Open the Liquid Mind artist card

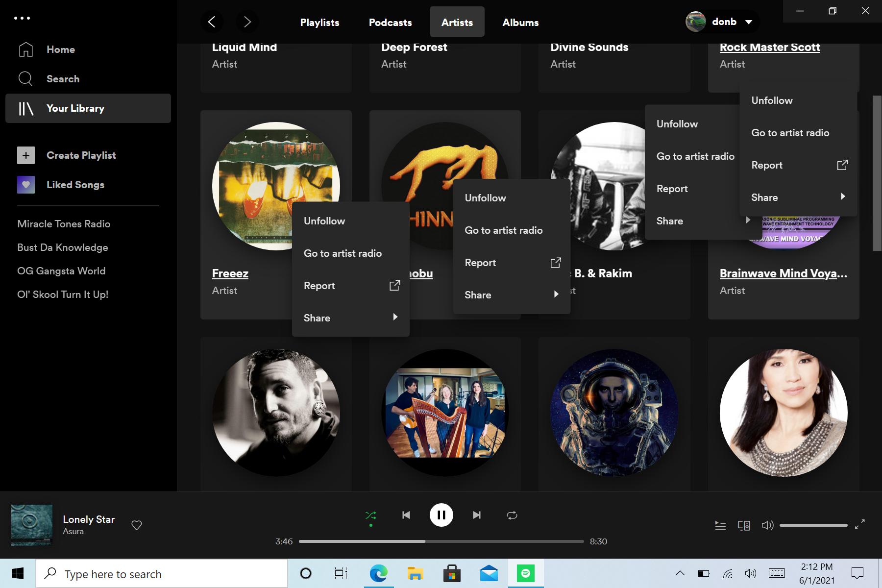coord(276,68)
